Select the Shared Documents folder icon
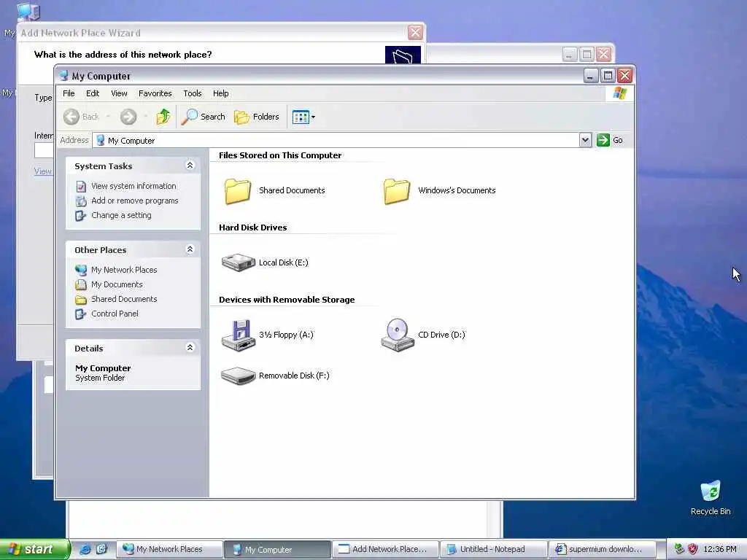The image size is (747, 560). (238, 191)
